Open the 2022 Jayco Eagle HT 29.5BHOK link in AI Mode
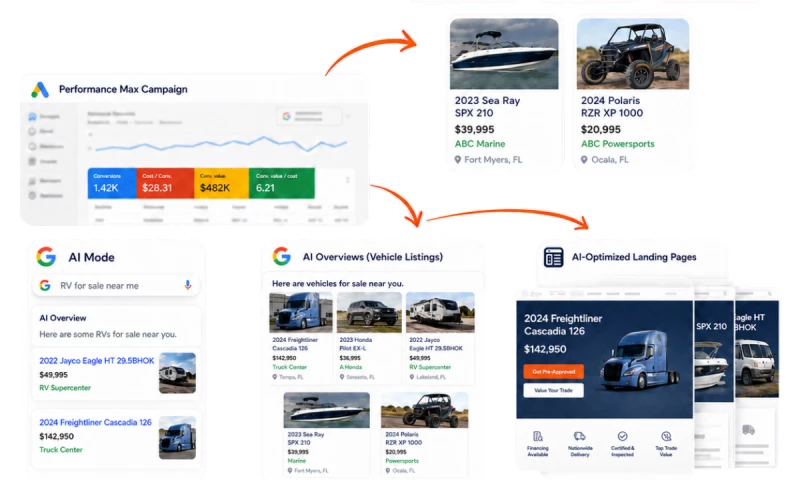 pos(96,361)
